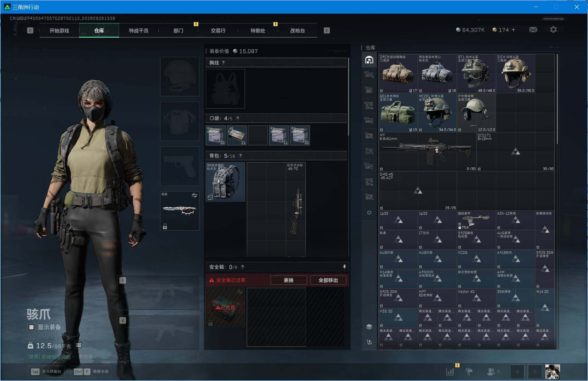Select the 仓库 tab
The width and height of the screenshot is (588, 381).
[99, 31]
